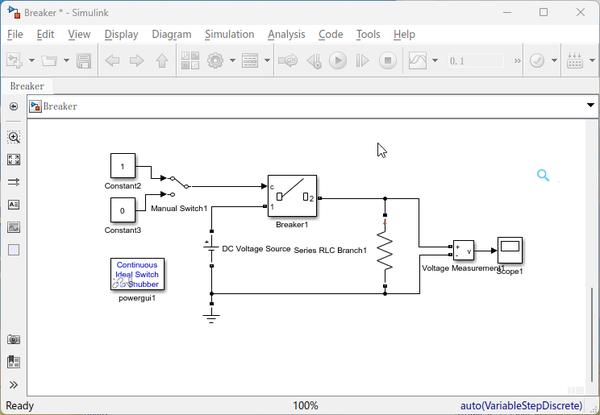Click the Save model floppy icon

(x=84, y=61)
